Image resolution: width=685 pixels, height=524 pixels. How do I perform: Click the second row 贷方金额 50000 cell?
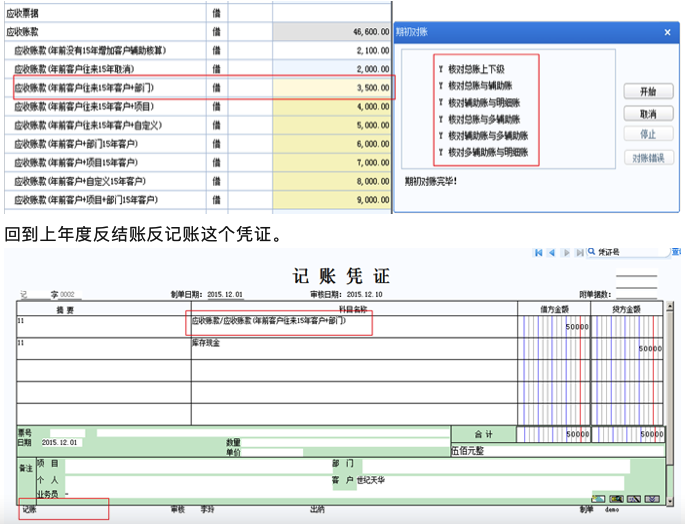[x=627, y=348]
